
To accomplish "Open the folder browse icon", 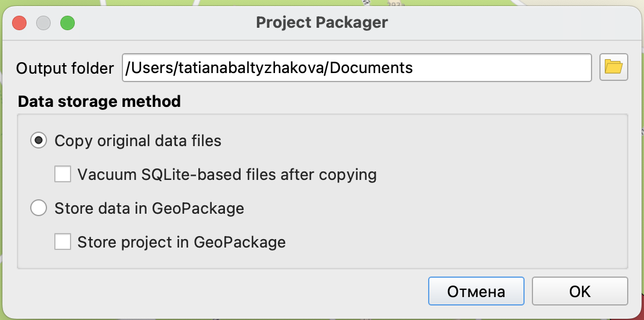I will click(614, 67).
